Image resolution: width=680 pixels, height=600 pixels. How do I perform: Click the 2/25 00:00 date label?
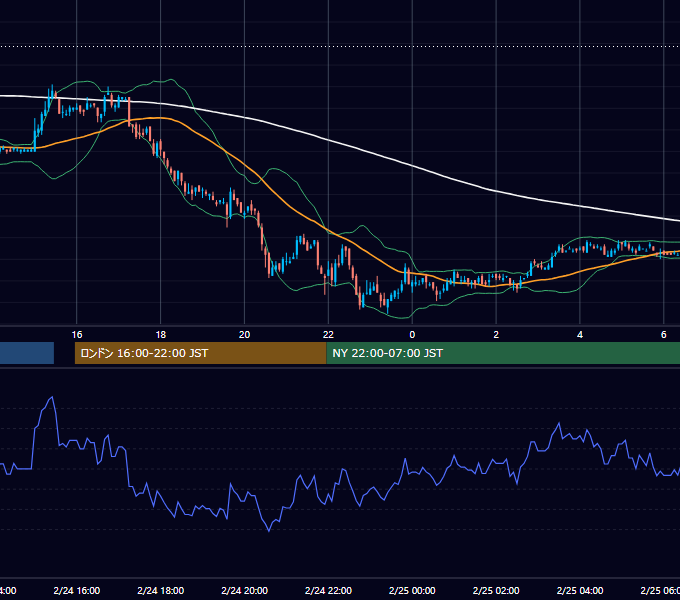tap(412, 590)
